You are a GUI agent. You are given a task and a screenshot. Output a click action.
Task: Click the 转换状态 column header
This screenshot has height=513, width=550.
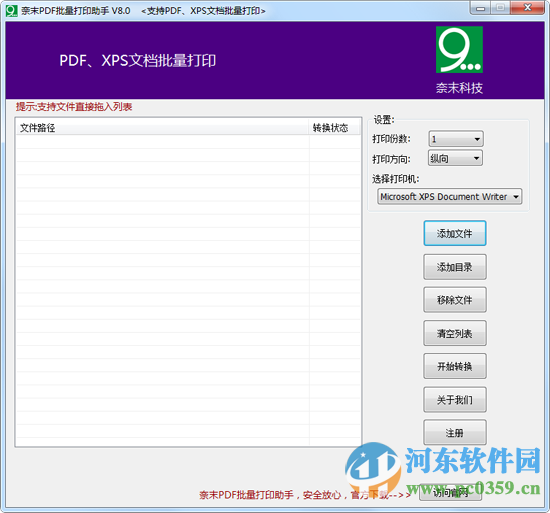pos(334,128)
